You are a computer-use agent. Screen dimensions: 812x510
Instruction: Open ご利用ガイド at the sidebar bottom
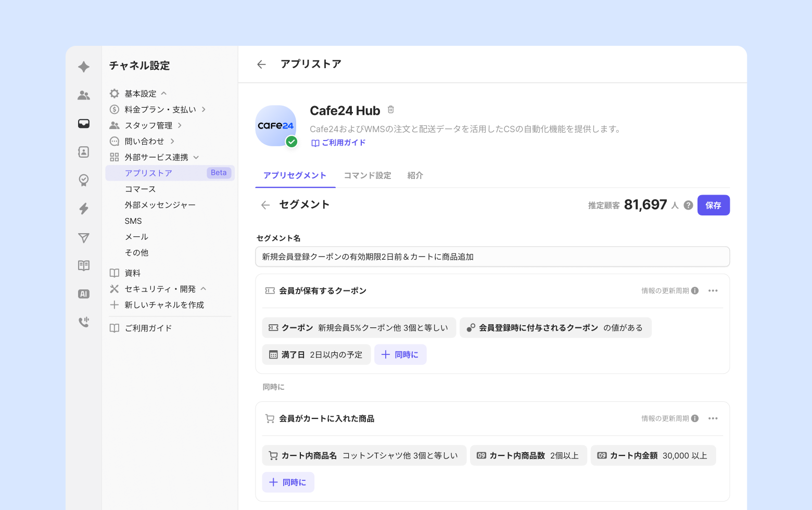click(148, 328)
